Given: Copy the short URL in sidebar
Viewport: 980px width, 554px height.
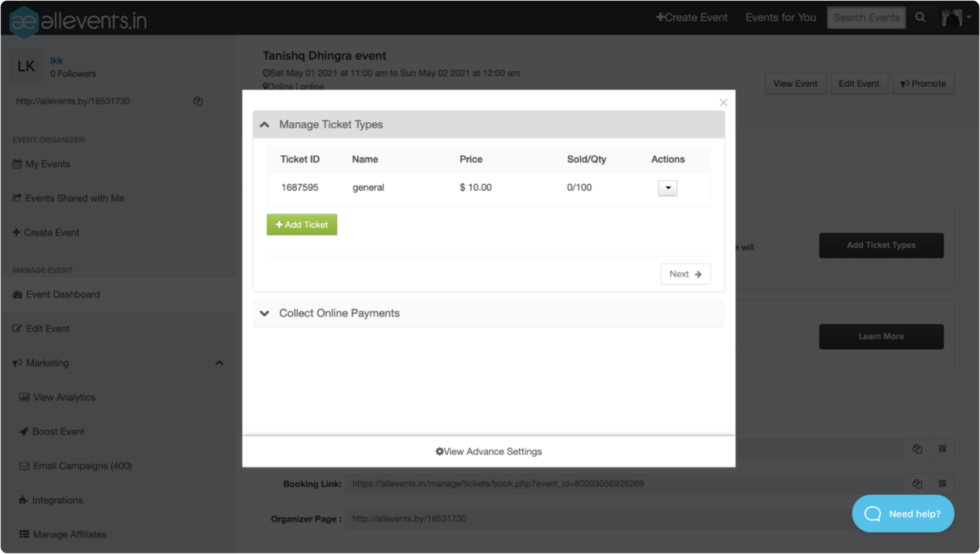Looking at the screenshot, I should point(198,101).
